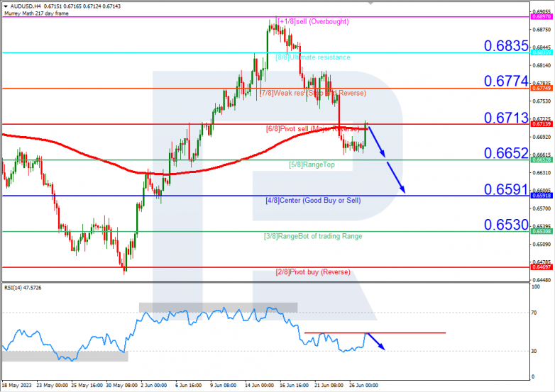Click the orange 0.67749 price axis tag
The height and width of the screenshot is (392, 555).
point(542,88)
